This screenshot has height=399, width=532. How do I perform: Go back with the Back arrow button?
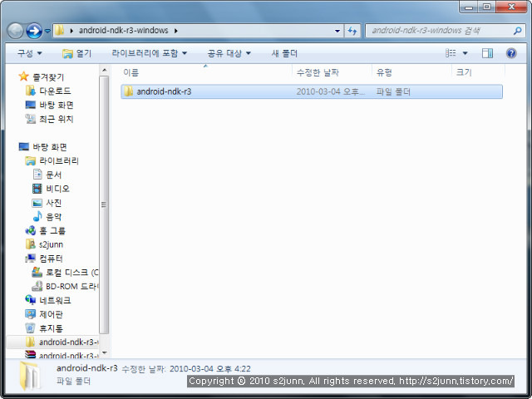pos(15,31)
